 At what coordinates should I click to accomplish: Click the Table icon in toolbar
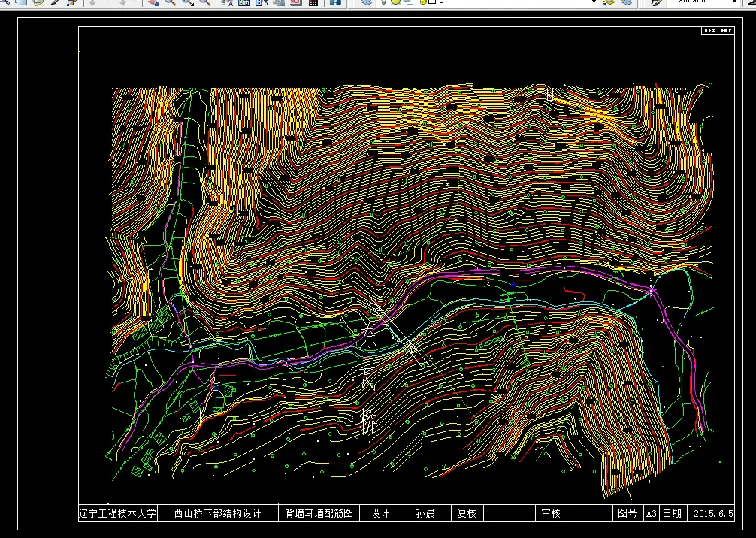click(x=313, y=2)
